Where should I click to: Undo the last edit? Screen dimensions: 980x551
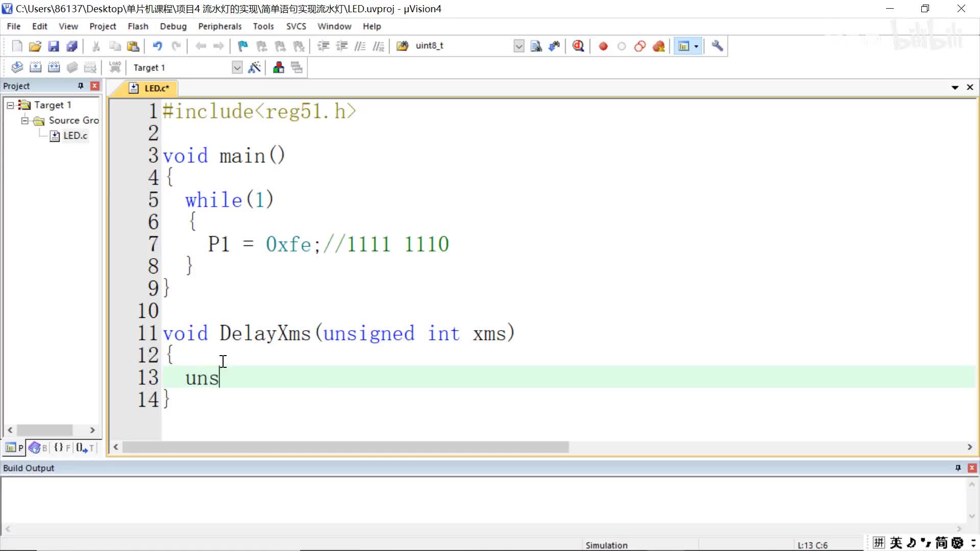pyautogui.click(x=157, y=46)
